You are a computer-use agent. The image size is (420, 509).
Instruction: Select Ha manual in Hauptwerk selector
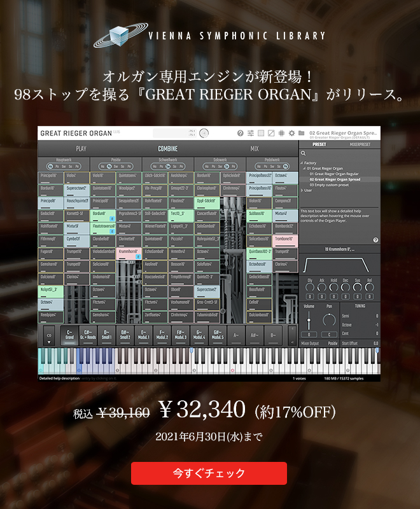point(50,166)
